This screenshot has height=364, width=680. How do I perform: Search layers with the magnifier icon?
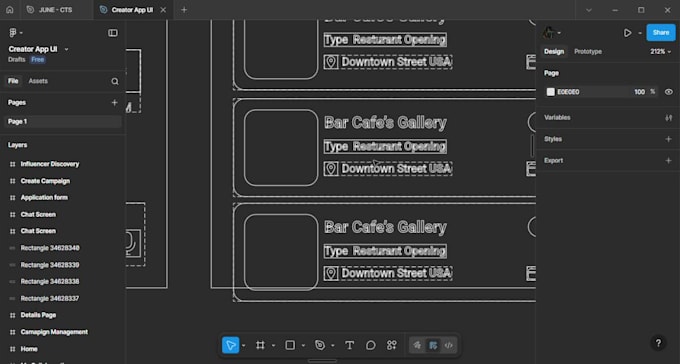click(115, 81)
